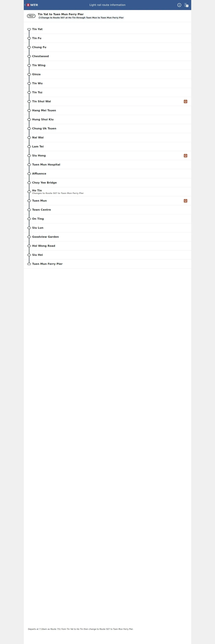Open the Tuen Mun Ferry Pier terminus stop
Screen dimensions: 215x644
(x=107, y=264)
